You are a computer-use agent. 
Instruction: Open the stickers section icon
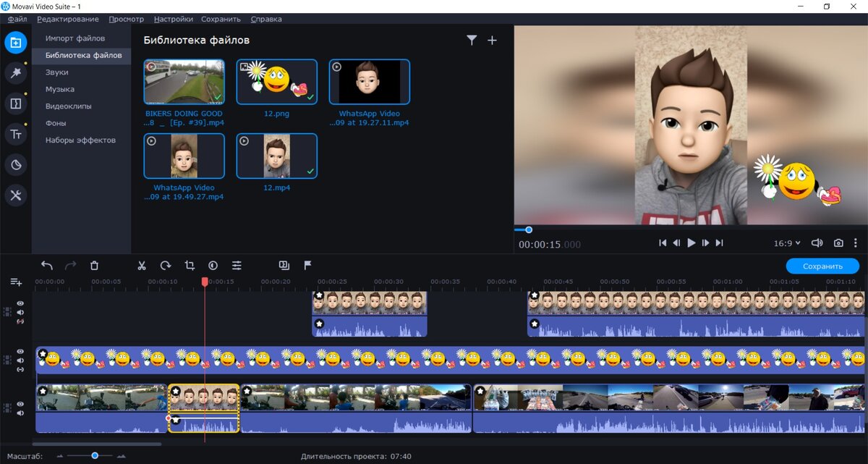coord(15,165)
